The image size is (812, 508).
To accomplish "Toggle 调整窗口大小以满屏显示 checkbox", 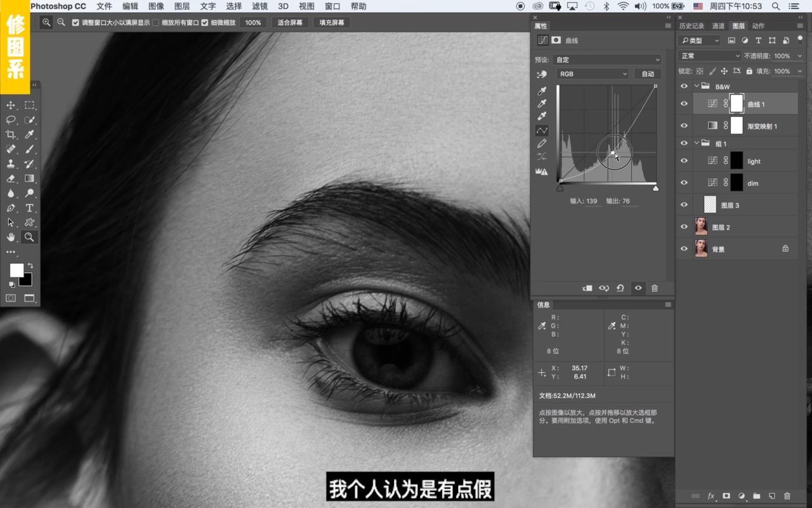I will pyautogui.click(x=76, y=22).
